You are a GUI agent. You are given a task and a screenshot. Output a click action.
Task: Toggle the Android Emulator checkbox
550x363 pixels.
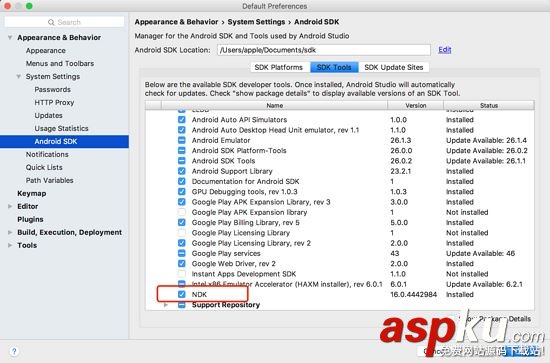pos(181,140)
